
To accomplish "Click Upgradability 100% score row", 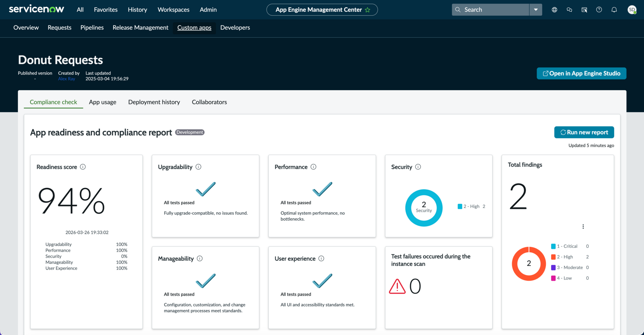I will [x=87, y=244].
